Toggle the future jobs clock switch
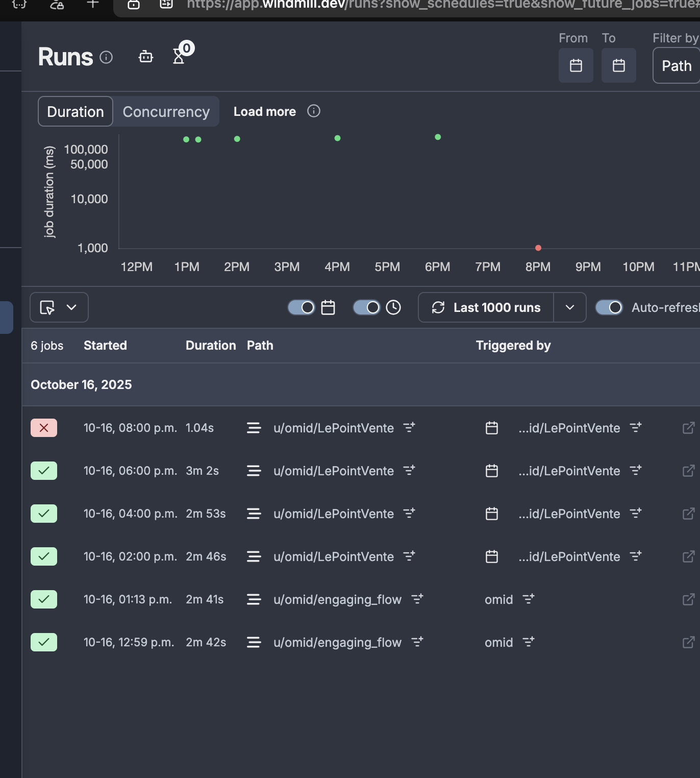Viewport: 700px width, 778px height. (x=367, y=307)
